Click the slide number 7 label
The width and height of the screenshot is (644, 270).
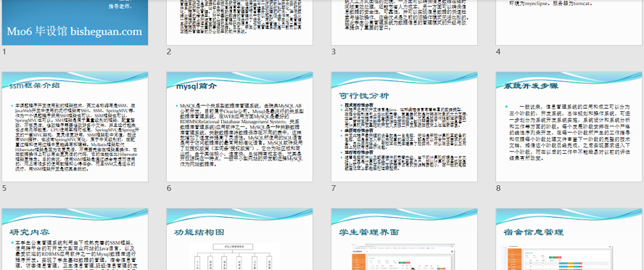[x=334, y=188]
